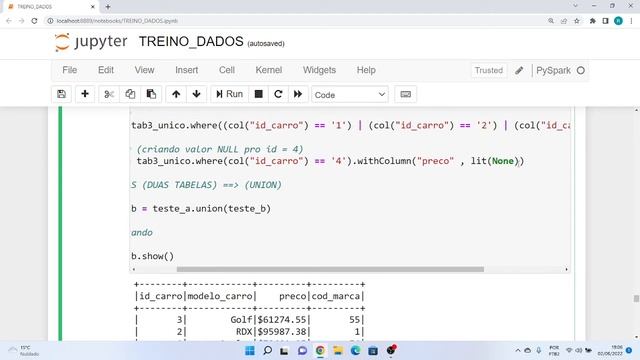Click the Golf table cell in output
640x360 pixels.
pos(241,320)
